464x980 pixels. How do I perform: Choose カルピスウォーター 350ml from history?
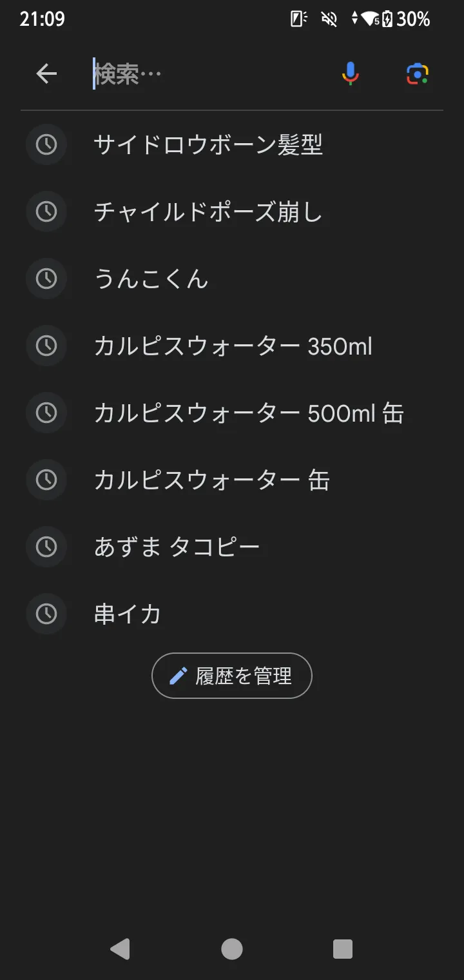click(233, 346)
